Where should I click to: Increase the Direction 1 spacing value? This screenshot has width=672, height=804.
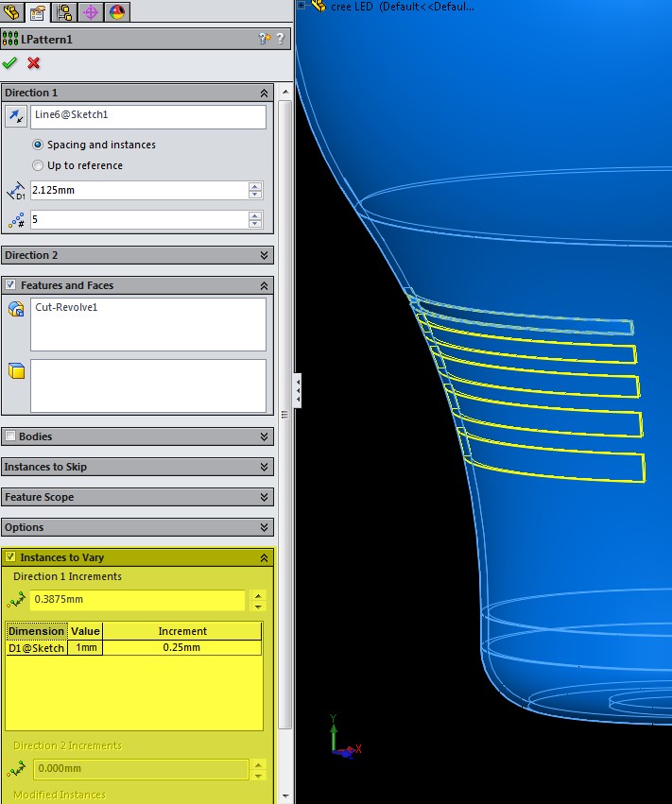tap(255, 185)
